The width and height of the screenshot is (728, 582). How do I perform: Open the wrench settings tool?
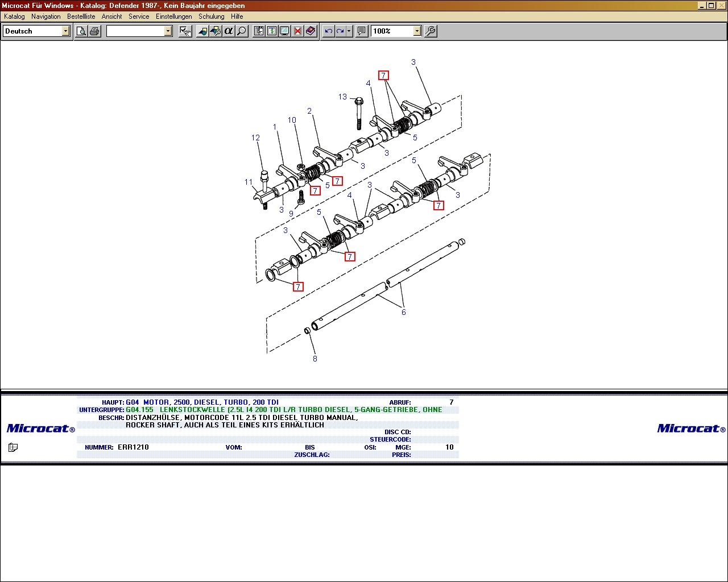click(x=431, y=31)
